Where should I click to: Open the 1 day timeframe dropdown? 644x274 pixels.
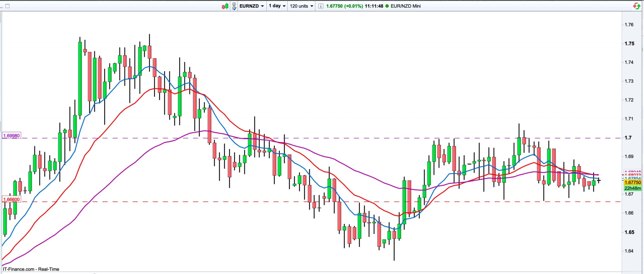pyautogui.click(x=277, y=6)
